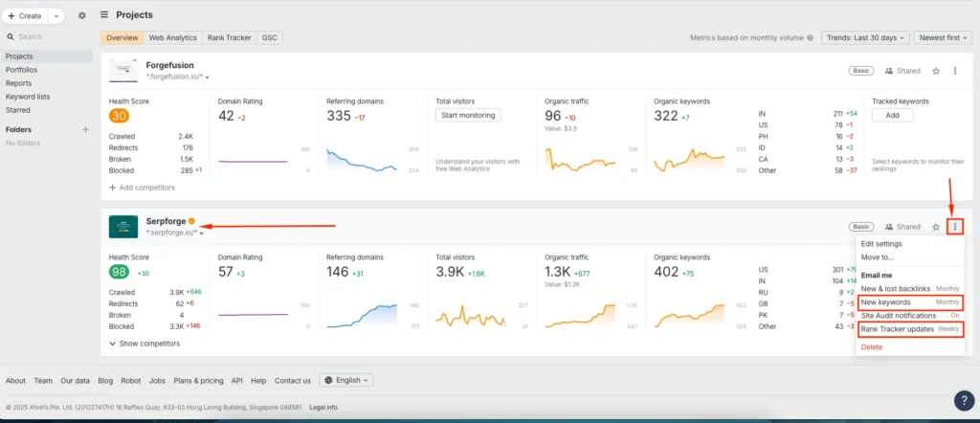
Task: Add a new folder with plus icon
Action: tap(85, 129)
